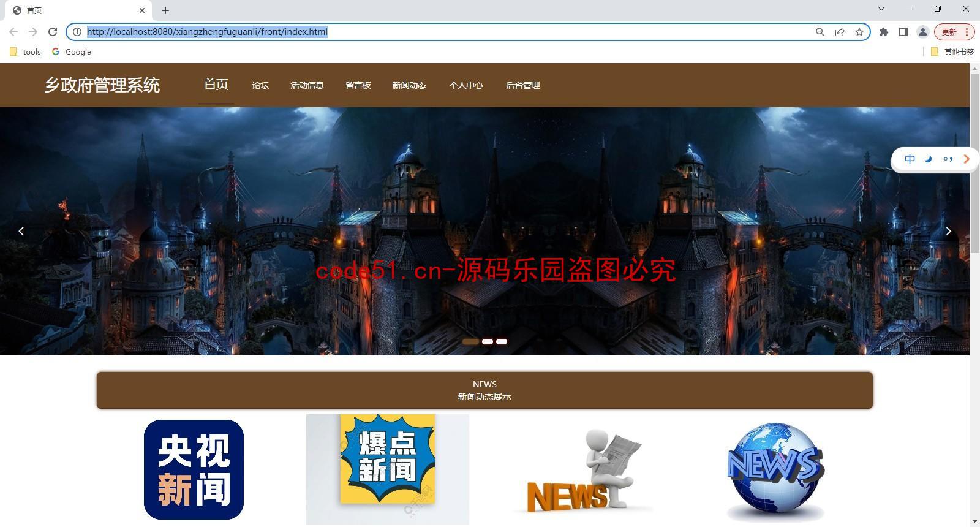Show previous carousel slide with left arrow

(21, 231)
